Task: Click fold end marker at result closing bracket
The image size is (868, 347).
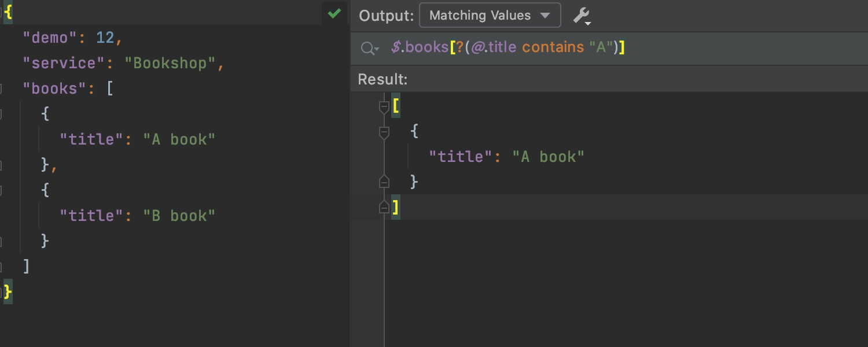Action: point(384,207)
